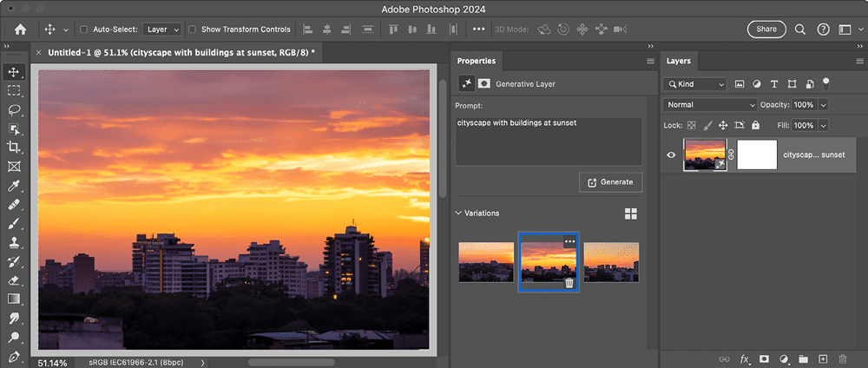Open the Auto-Select Layer dropdown
Image resolution: width=868 pixels, height=368 pixels.
pyautogui.click(x=161, y=30)
